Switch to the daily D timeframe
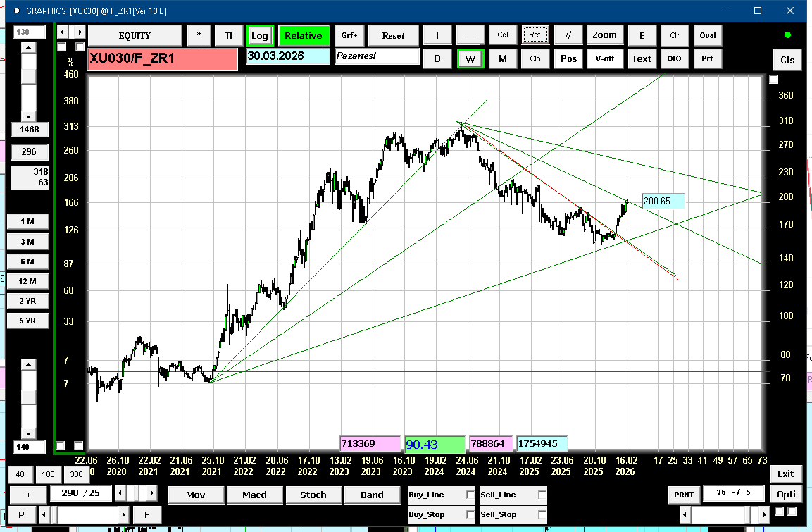This screenshot has height=532, width=812. [x=437, y=58]
